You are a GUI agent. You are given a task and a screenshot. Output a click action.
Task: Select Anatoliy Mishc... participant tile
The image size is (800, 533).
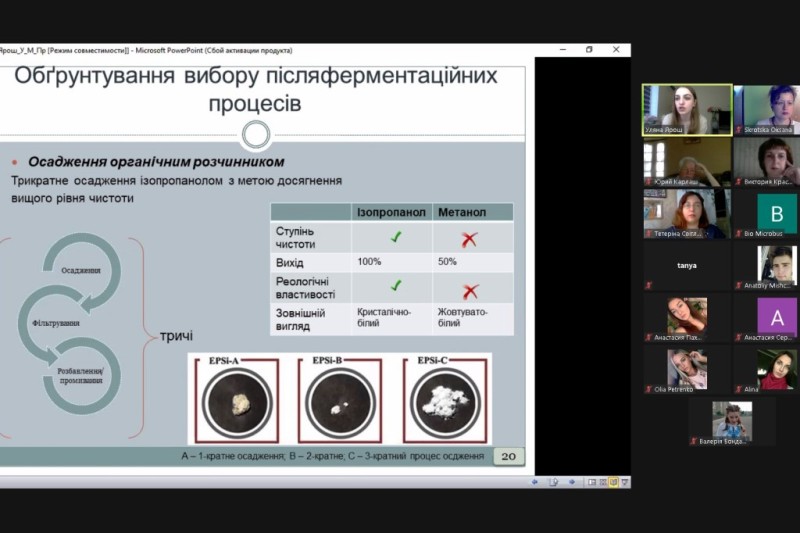[x=767, y=266]
